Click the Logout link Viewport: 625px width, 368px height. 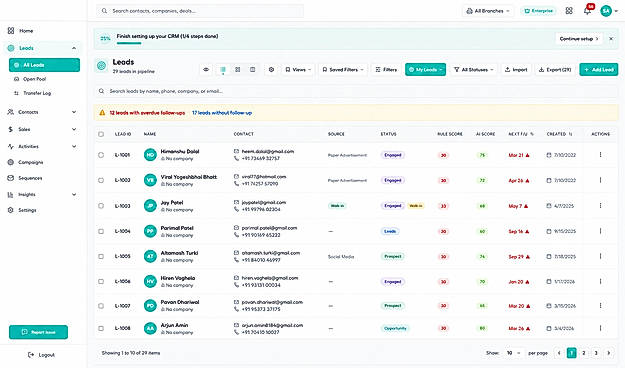click(x=41, y=355)
